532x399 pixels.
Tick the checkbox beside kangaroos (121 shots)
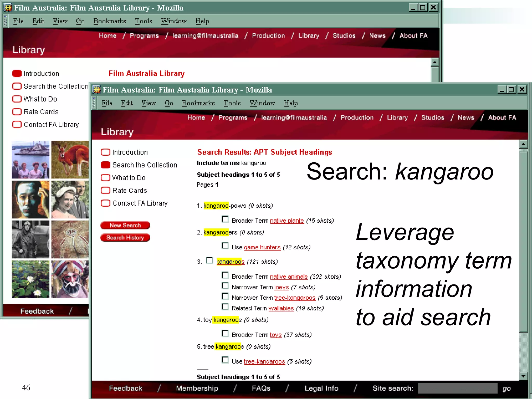pos(210,260)
